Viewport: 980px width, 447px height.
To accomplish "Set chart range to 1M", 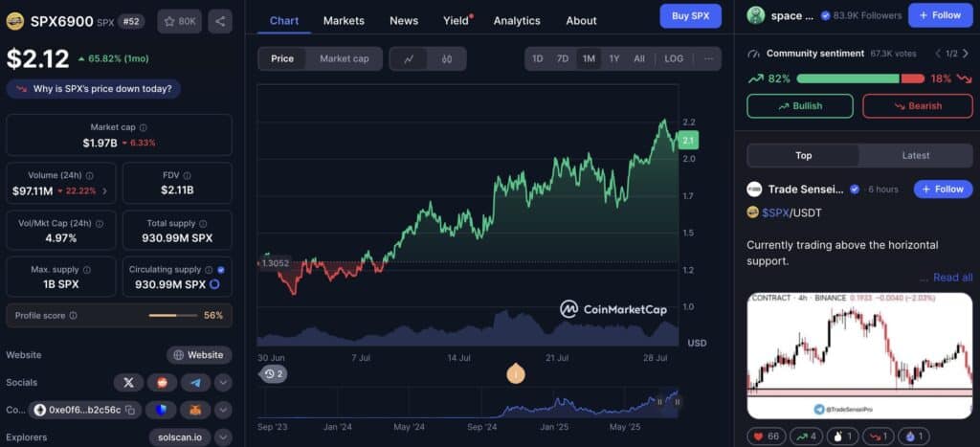I will [589, 58].
